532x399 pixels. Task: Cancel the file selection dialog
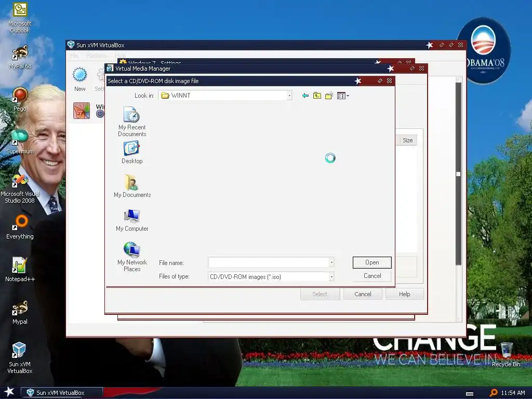(x=372, y=276)
